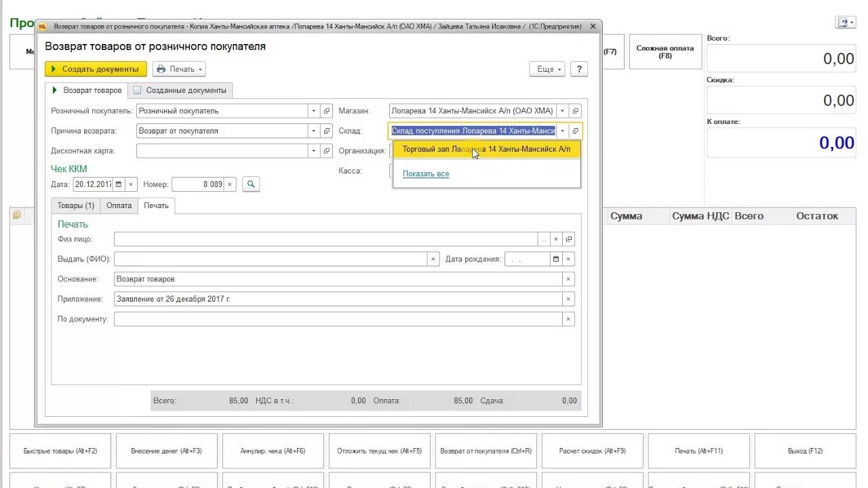Switch to the Товары (1) tab
868x488 pixels.
point(76,205)
